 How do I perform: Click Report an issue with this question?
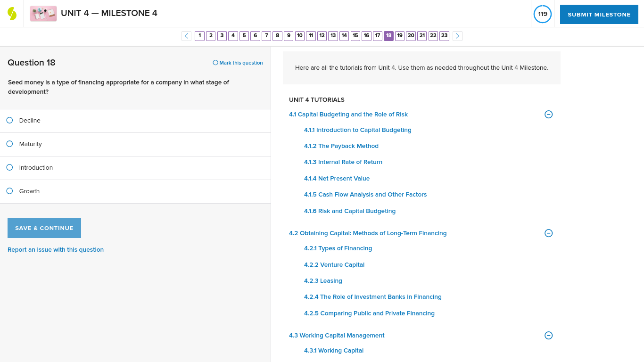(x=55, y=250)
